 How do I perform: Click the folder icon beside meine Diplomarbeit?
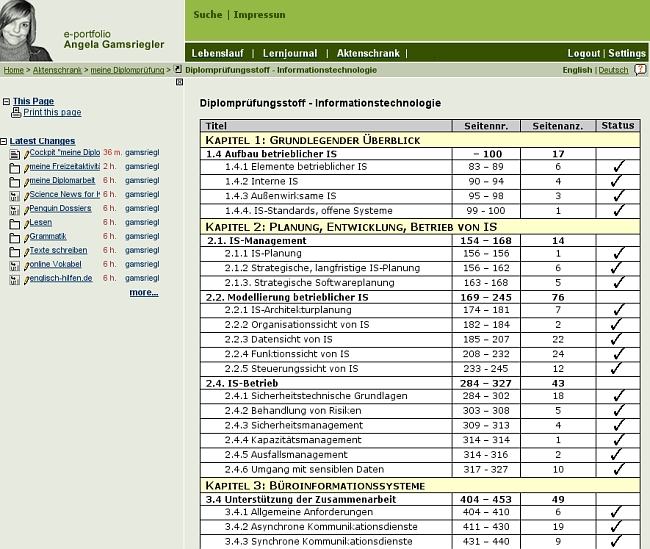click(15, 181)
